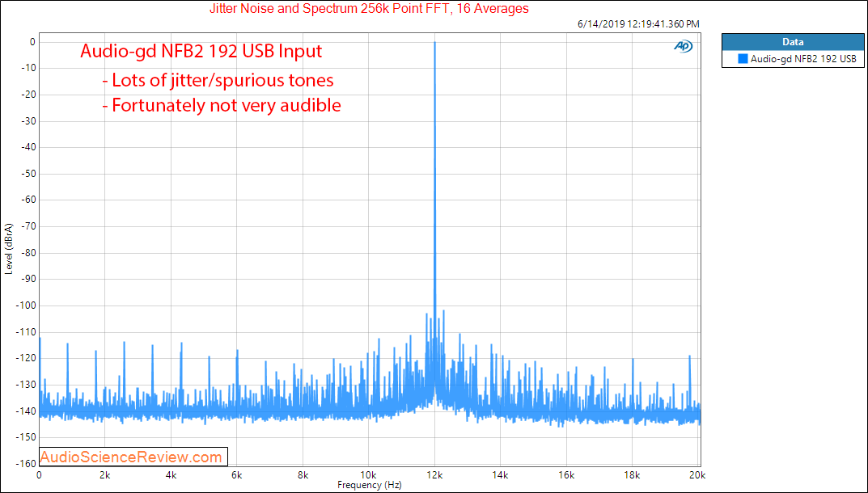Click the note "- Fortunately not very audible"
The image size is (868, 493).
pyautogui.click(x=222, y=105)
